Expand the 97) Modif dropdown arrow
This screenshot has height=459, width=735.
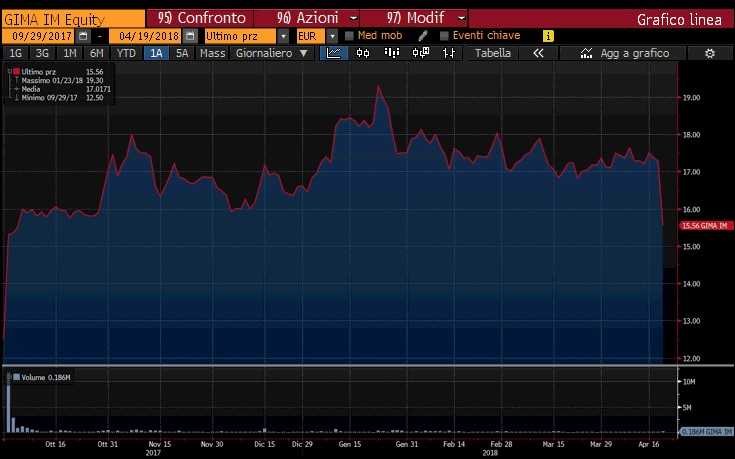tap(461, 18)
